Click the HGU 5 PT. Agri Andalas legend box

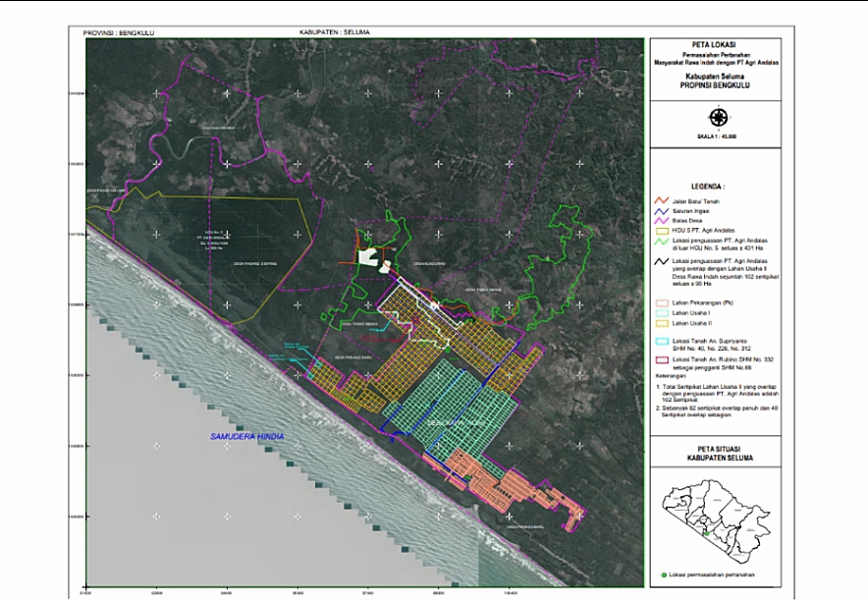(659, 229)
